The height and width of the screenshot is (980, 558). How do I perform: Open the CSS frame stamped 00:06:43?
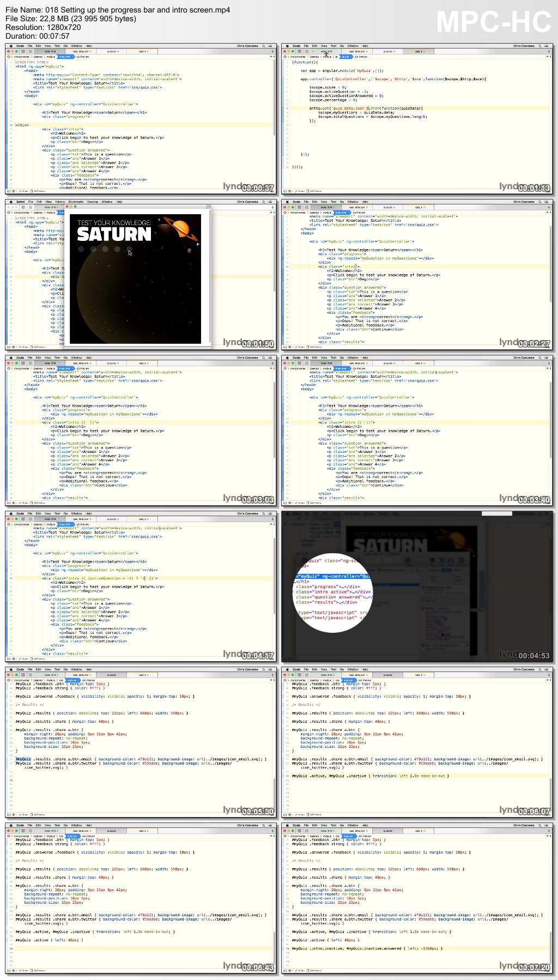click(141, 898)
